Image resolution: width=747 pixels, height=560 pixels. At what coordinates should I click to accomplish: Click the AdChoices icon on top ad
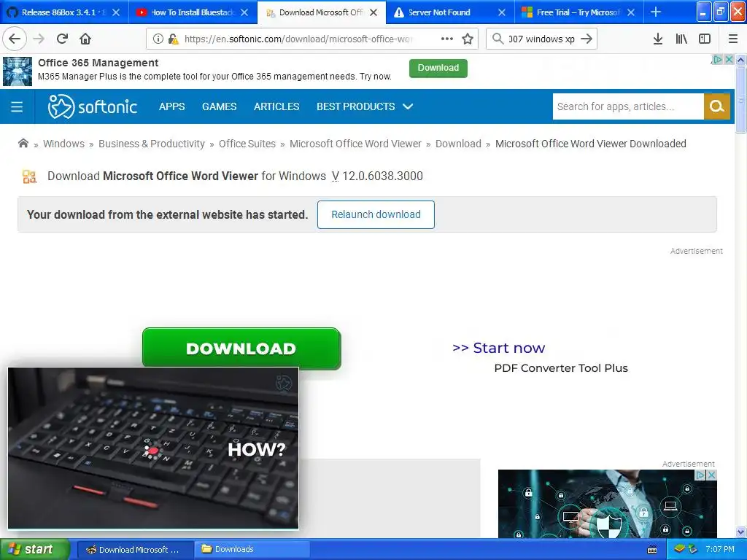[x=716, y=60]
